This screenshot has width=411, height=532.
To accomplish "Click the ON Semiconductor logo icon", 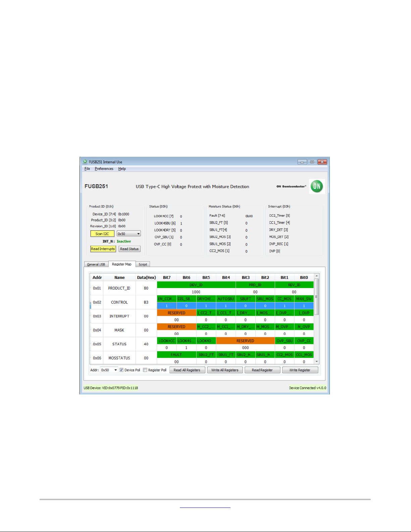I will pos(317,186).
